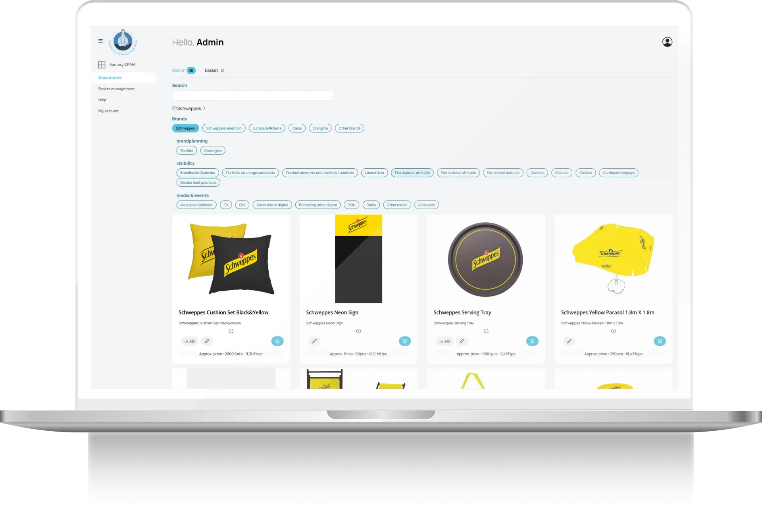Filter by Launch kits
This screenshot has height=532, width=762.
374,173
